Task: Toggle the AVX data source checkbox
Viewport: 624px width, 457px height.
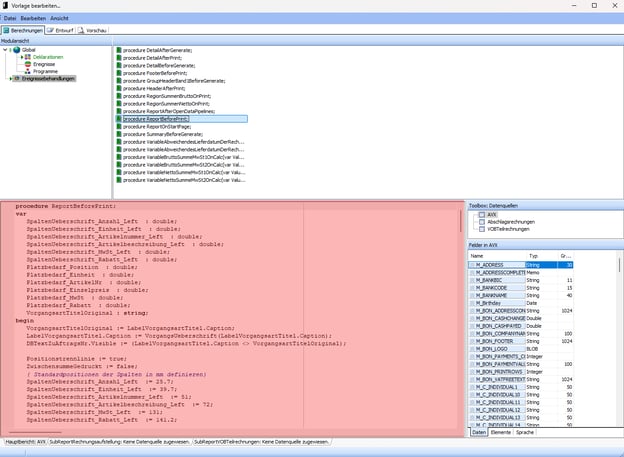Action: point(481,214)
